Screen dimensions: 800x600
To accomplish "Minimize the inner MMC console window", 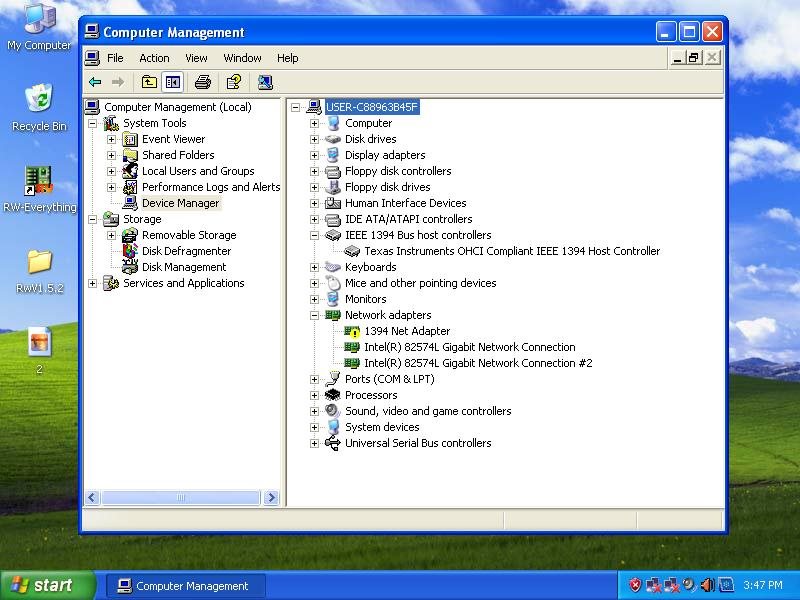I will click(677, 58).
